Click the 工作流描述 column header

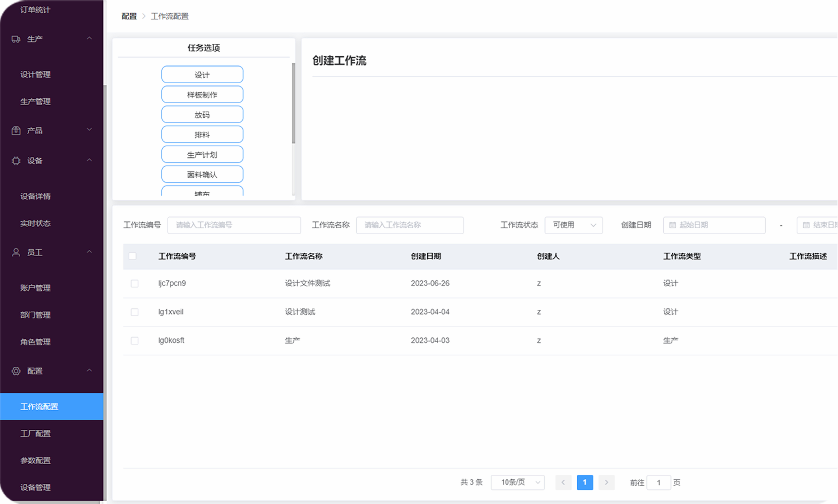coord(808,256)
